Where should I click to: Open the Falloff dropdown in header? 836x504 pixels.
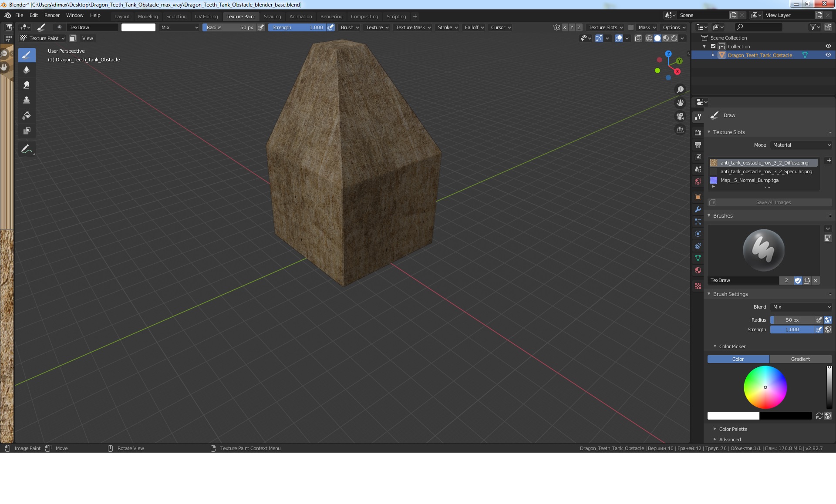tap(474, 27)
